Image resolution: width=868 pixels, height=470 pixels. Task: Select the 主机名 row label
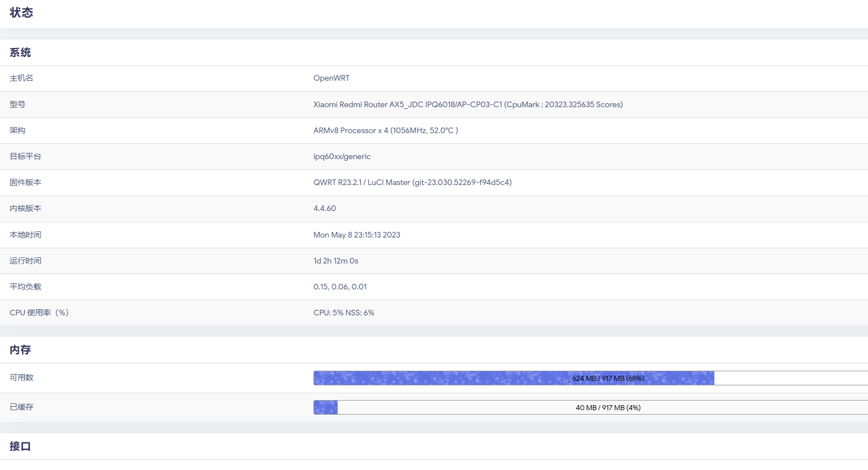pyautogui.click(x=21, y=78)
